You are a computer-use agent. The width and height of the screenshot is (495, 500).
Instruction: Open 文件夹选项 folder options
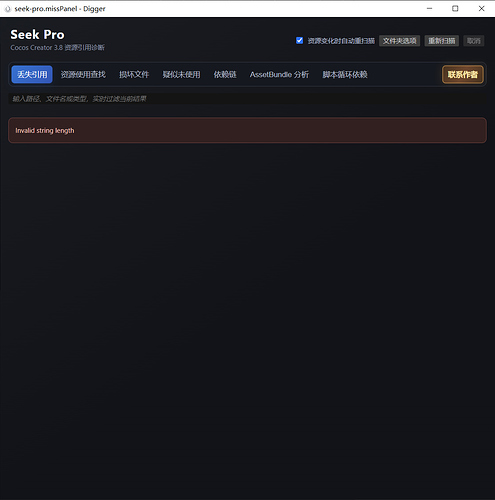click(x=399, y=41)
